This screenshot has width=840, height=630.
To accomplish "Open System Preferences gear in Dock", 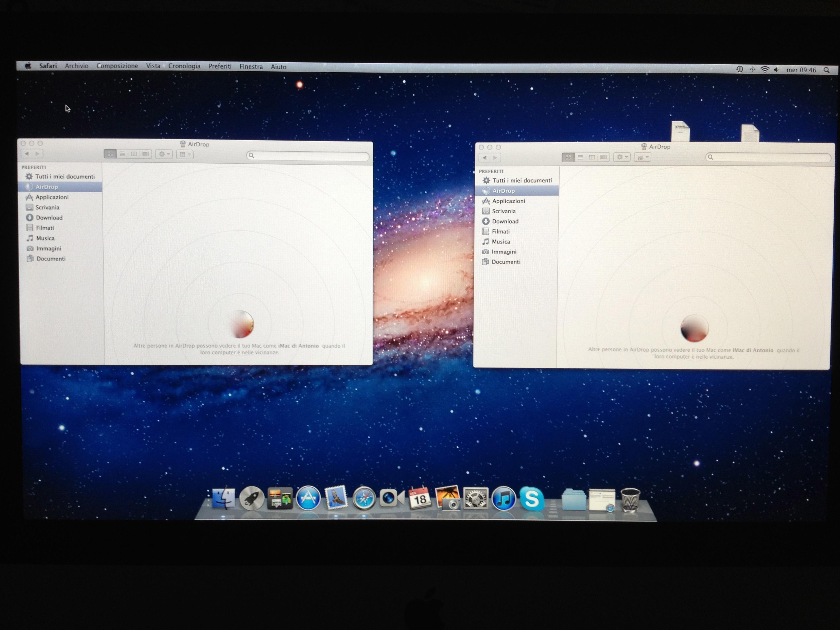I will click(475, 499).
